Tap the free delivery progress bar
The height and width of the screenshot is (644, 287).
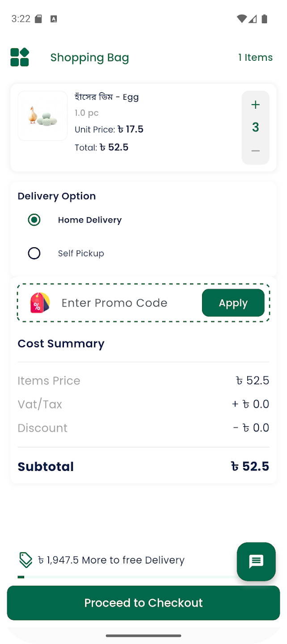(127, 577)
